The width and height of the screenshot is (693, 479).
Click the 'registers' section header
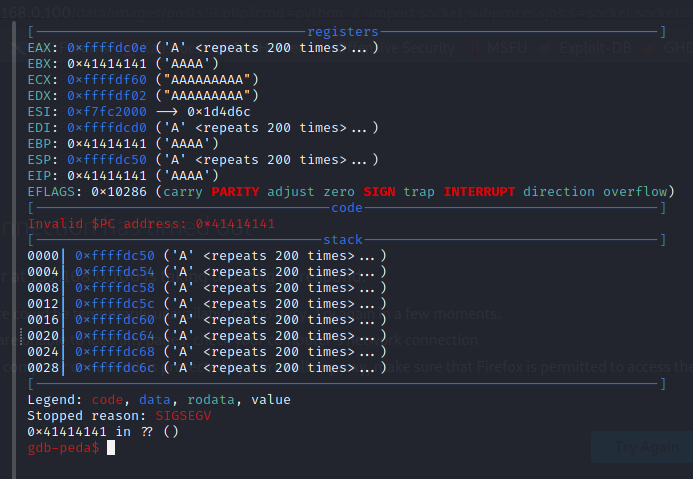point(343,32)
